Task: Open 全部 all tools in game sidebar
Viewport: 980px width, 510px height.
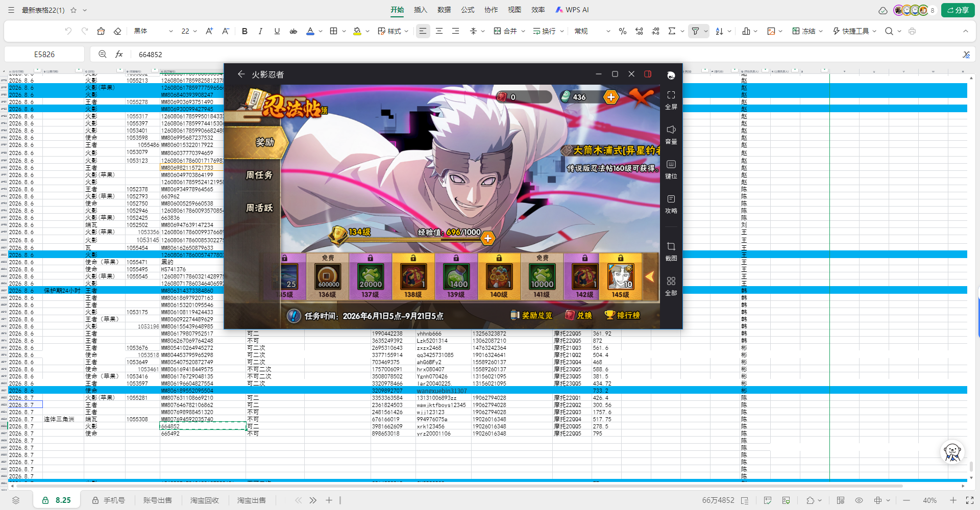Action: coord(671,286)
